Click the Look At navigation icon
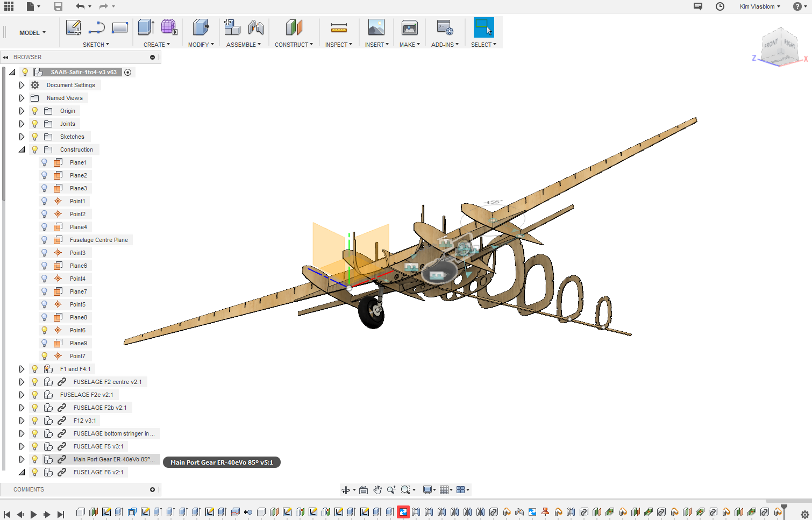This screenshot has width=812, height=520. (364, 490)
